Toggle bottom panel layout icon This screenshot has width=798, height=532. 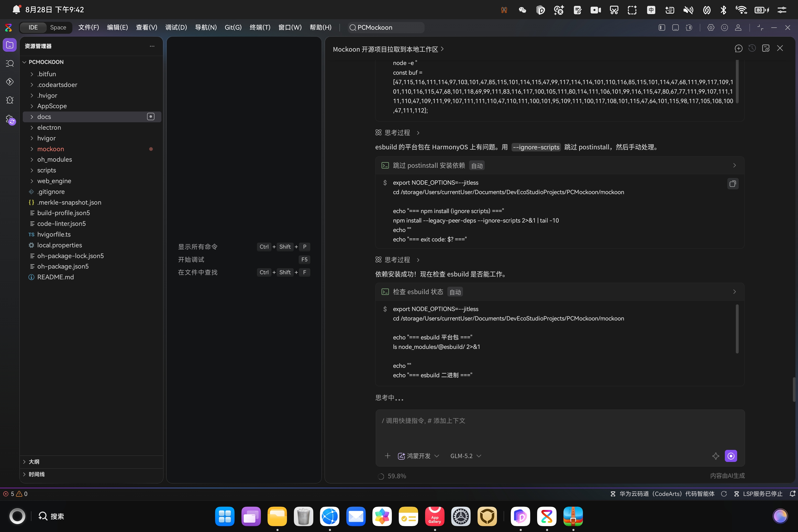point(675,27)
